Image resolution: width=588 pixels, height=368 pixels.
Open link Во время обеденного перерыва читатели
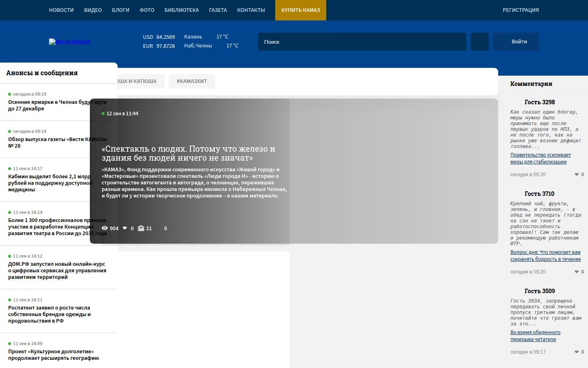tap(535, 336)
